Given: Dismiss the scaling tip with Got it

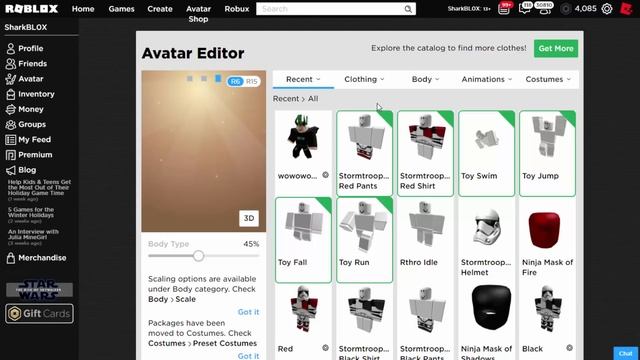Looking at the screenshot, I should [248, 312].
